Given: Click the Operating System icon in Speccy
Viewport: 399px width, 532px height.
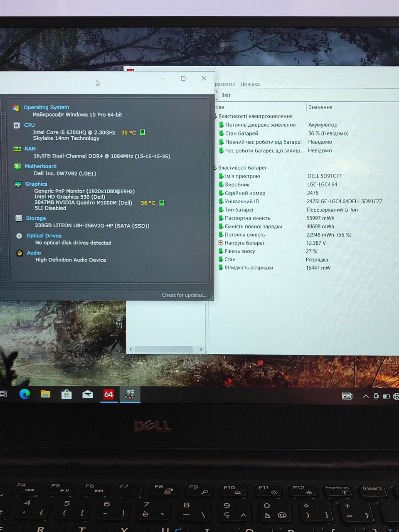Looking at the screenshot, I should 16,108.
